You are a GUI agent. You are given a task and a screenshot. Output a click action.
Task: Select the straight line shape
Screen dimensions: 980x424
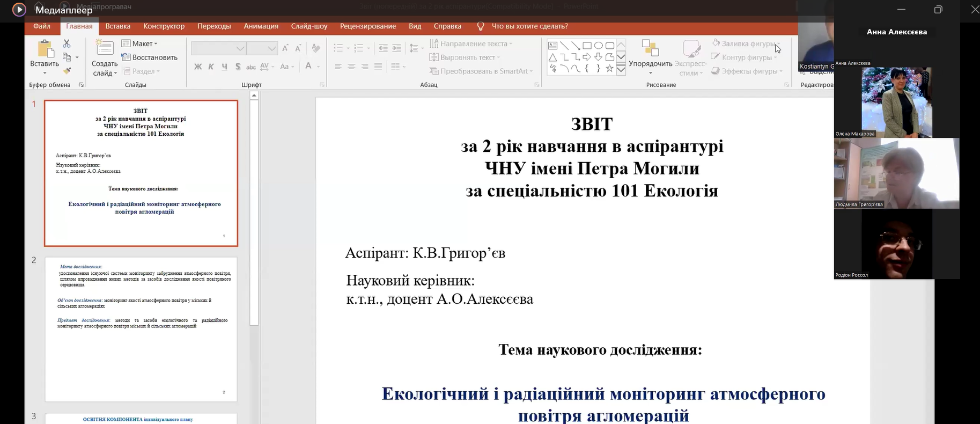pos(564,46)
